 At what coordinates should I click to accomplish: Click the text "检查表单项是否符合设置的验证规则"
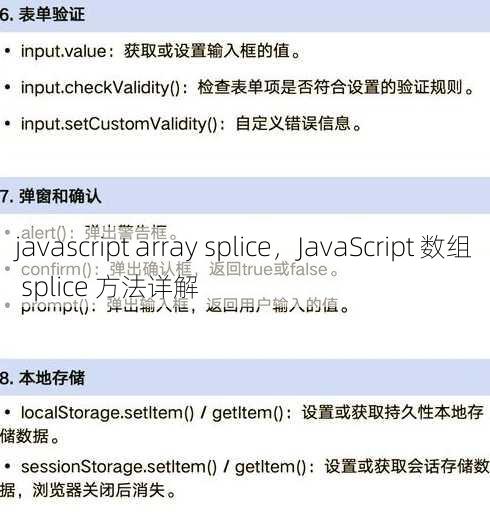point(330,87)
